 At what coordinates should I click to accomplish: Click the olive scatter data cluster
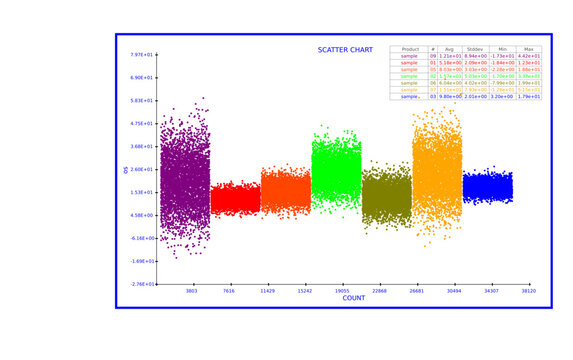pyautogui.click(x=387, y=196)
